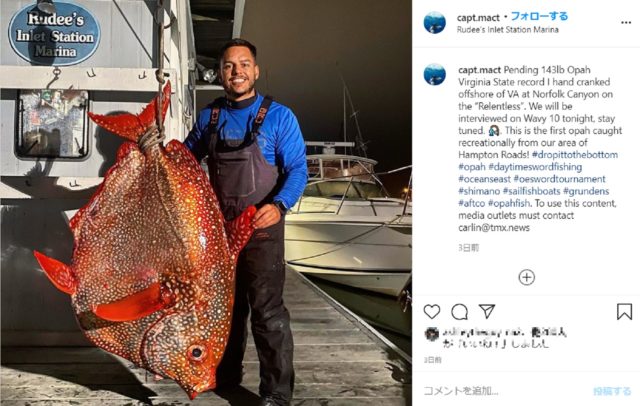Load more comments plus circle
This screenshot has width=640, height=406.
pos(527,277)
